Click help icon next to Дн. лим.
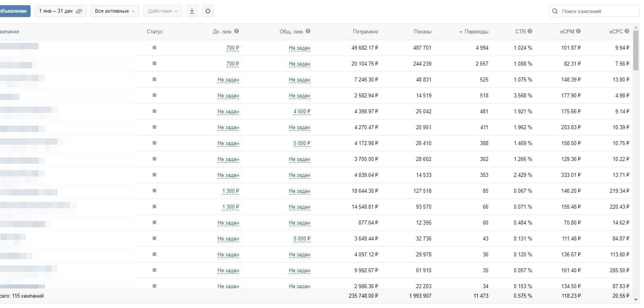This screenshot has height=308, width=644. (x=237, y=31)
